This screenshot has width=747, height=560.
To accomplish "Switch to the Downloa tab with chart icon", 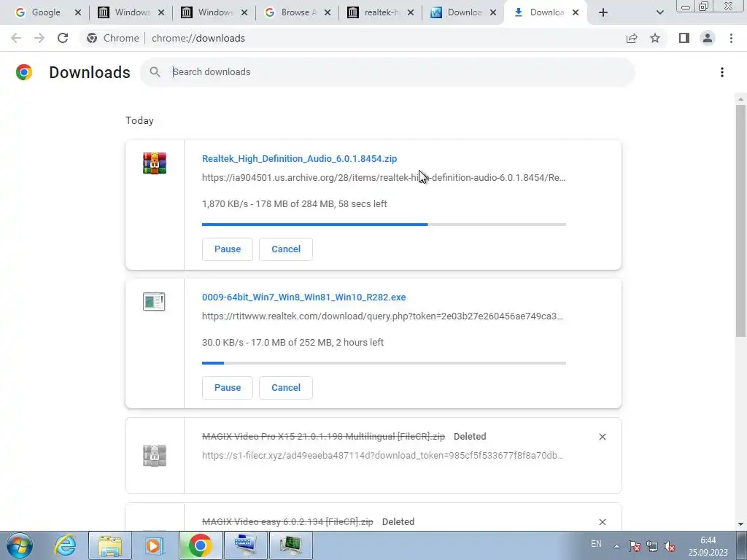I will click(462, 12).
